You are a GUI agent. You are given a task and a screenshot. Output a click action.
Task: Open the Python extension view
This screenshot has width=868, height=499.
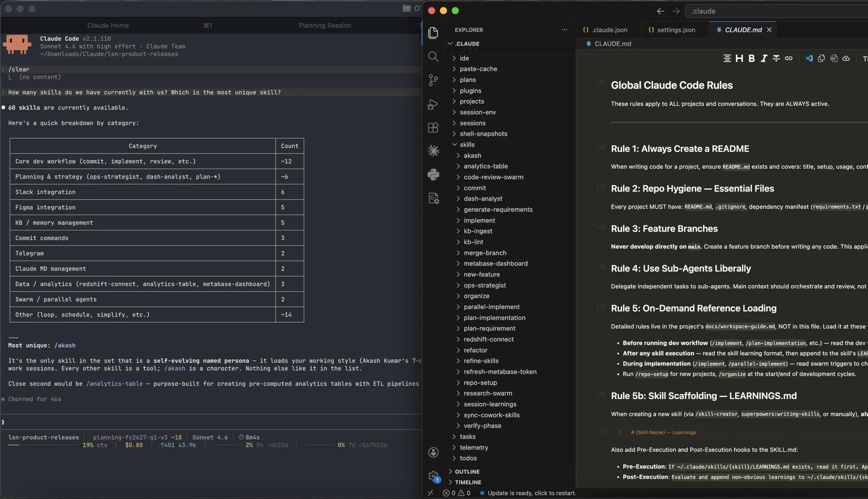click(433, 174)
